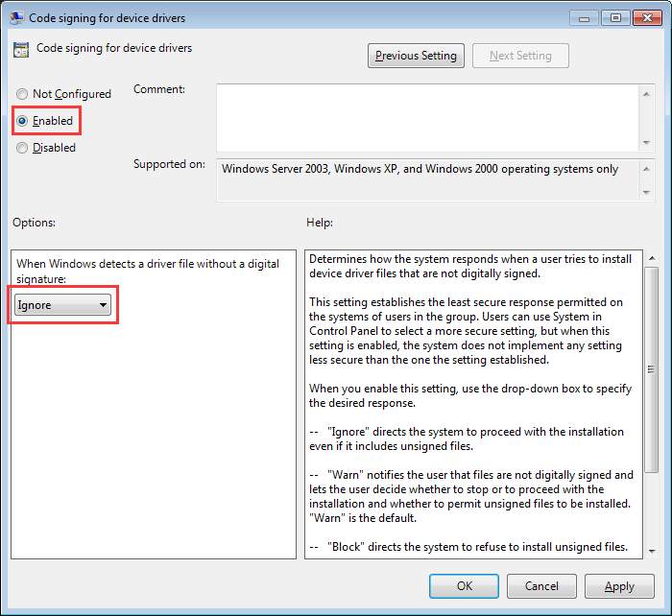This screenshot has height=616, width=672.
Task: Click the Supported on scroll up arrow
Action: (x=646, y=169)
